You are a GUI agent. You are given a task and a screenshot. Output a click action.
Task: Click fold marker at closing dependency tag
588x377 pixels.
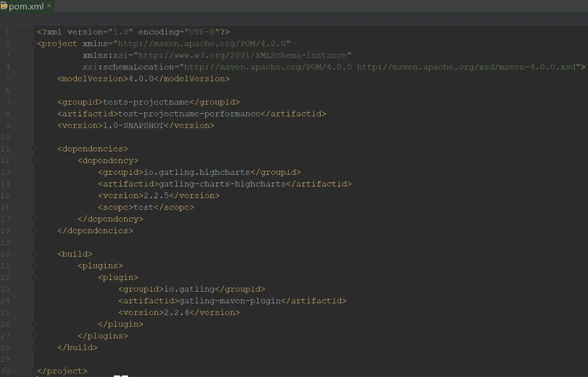point(33,219)
